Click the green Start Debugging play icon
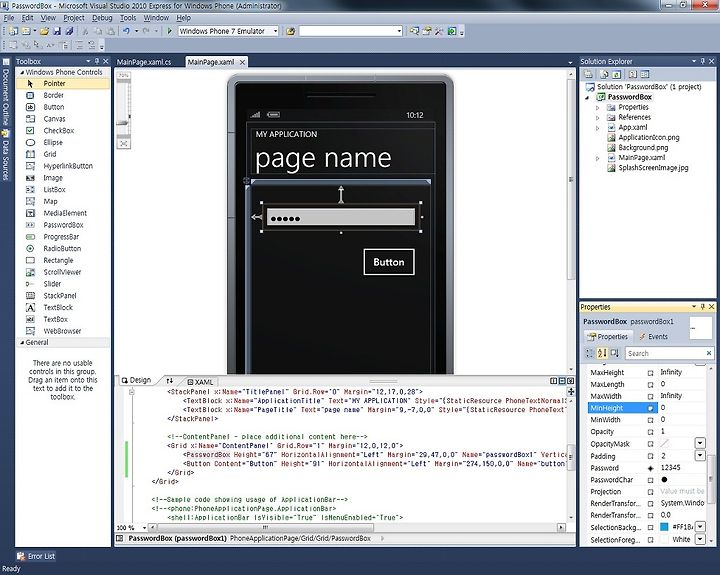Screen dimensions: 720x575 [169, 31]
